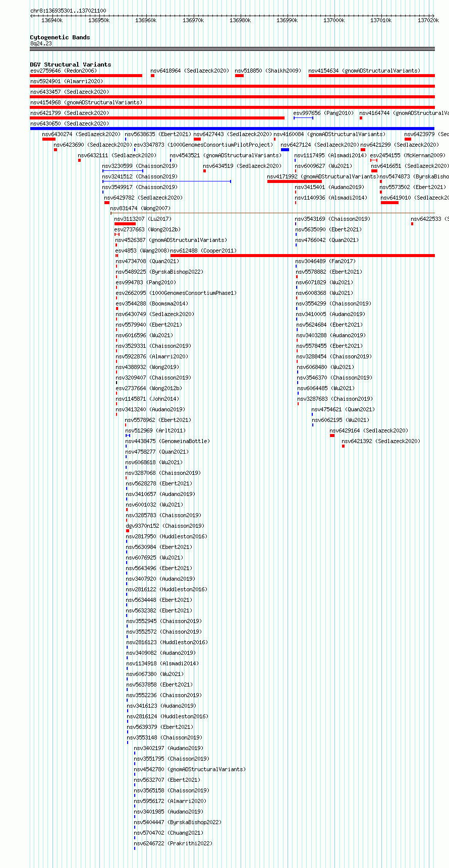
Task: Click esv2454155 (McKernan2009) label
Action: [408, 156]
